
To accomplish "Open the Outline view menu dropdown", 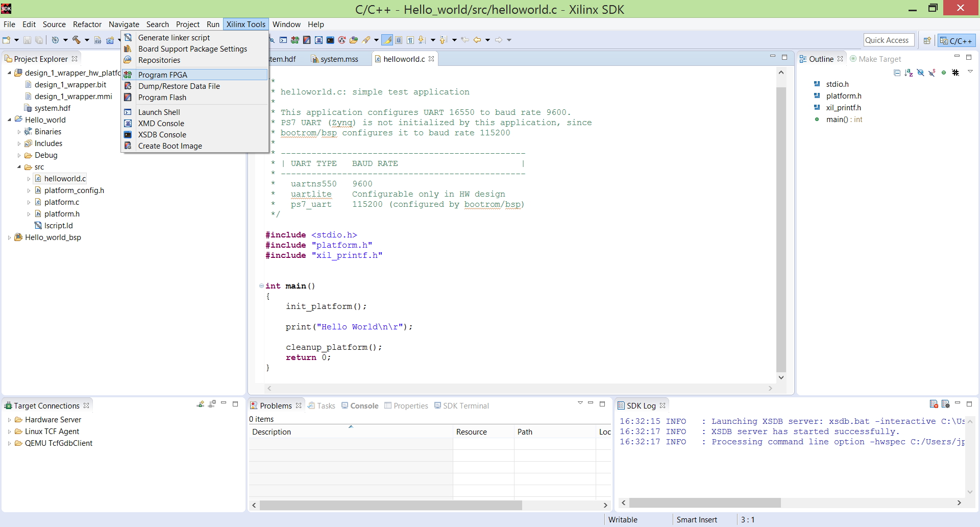I will coord(970,72).
